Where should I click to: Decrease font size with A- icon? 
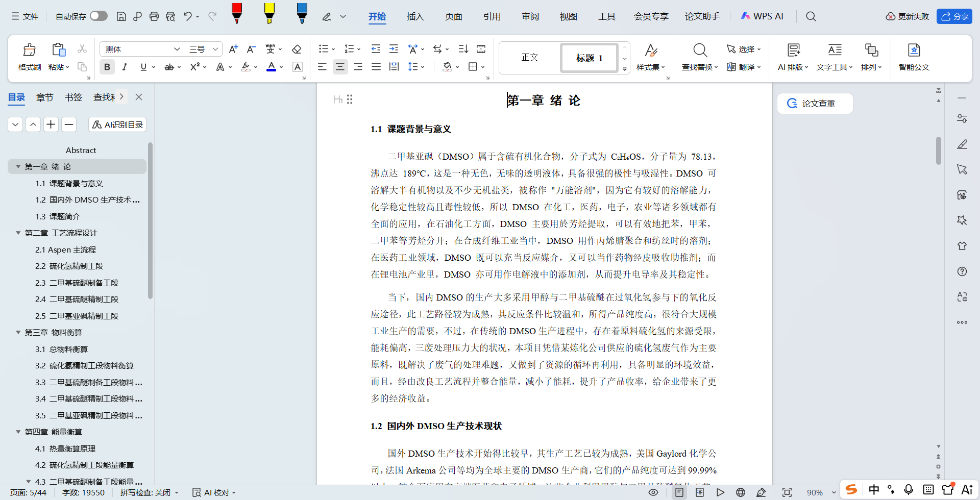(251, 49)
